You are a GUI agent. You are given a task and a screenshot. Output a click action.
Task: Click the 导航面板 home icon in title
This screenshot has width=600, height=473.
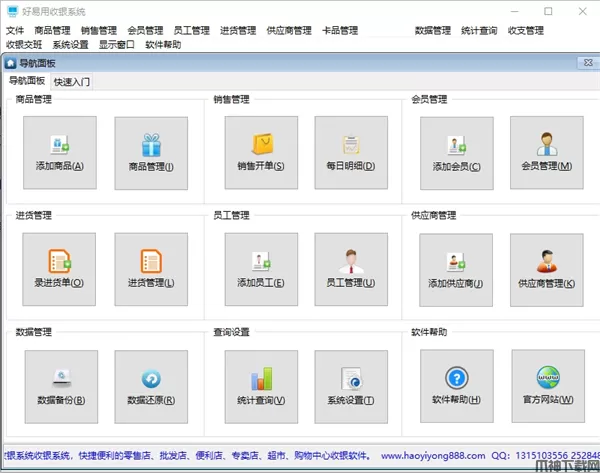[x=10, y=63]
